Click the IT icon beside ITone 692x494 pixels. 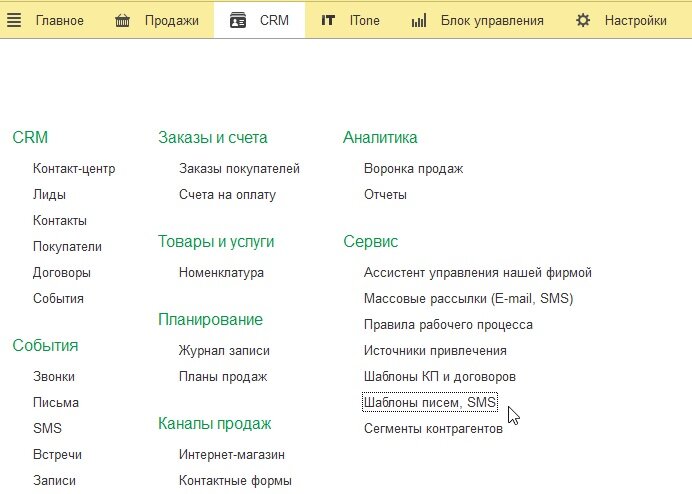tap(328, 20)
